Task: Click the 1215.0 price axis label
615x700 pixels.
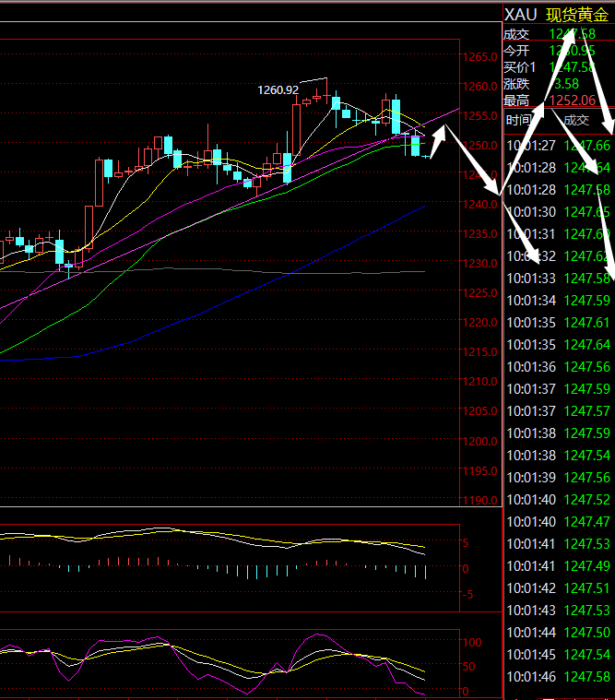Action: click(479, 351)
